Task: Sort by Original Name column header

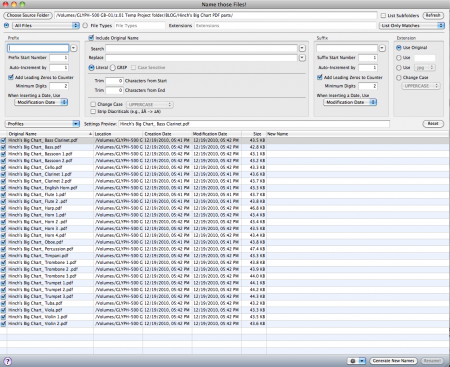Action: [x=50, y=134]
